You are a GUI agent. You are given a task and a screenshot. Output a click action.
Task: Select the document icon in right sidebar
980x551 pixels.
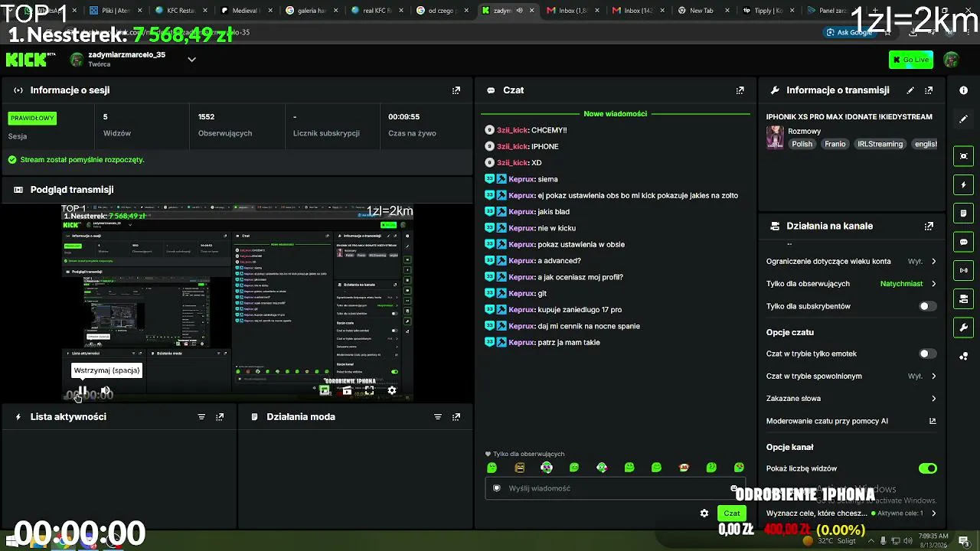[x=963, y=214]
